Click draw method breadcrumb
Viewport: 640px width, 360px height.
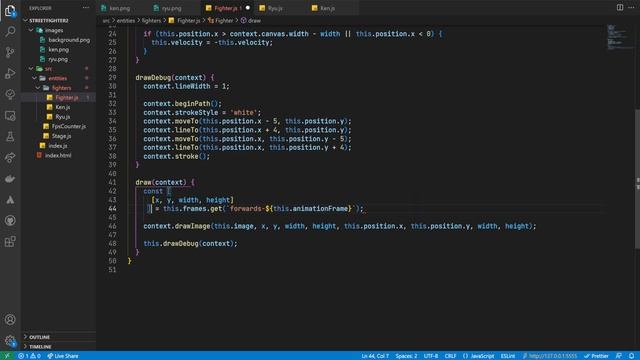[x=251, y=20]
